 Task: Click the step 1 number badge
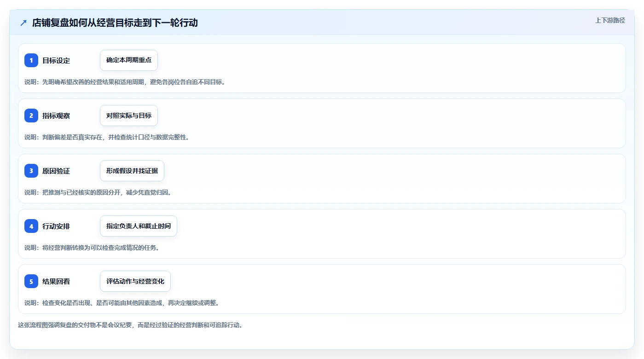pyautogui.click(x=31, y=60)
